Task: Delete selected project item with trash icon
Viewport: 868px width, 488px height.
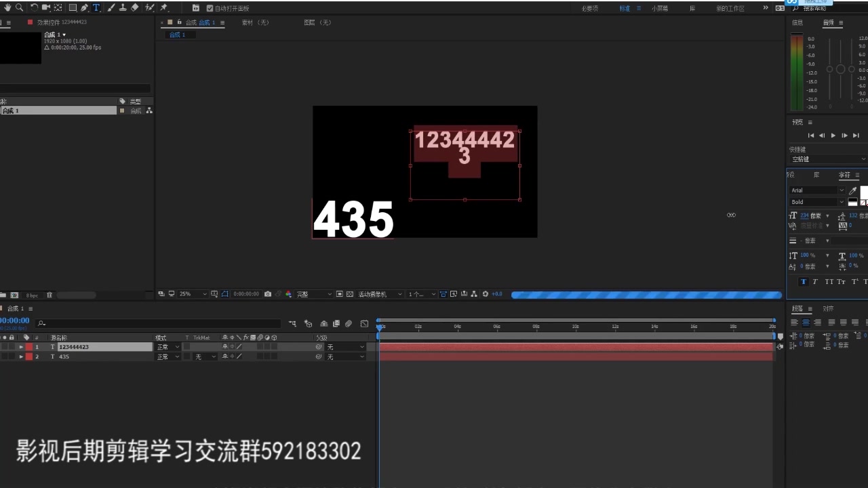Action: click(x=50, y=295)
